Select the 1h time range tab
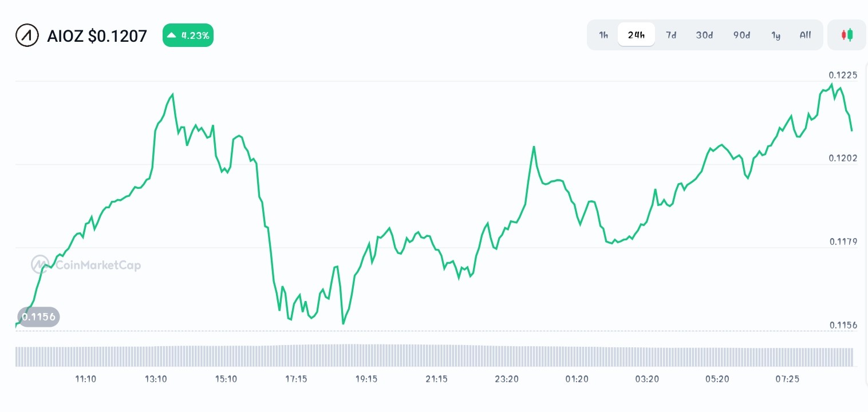The image size is (868, 412). pos(603,35)
